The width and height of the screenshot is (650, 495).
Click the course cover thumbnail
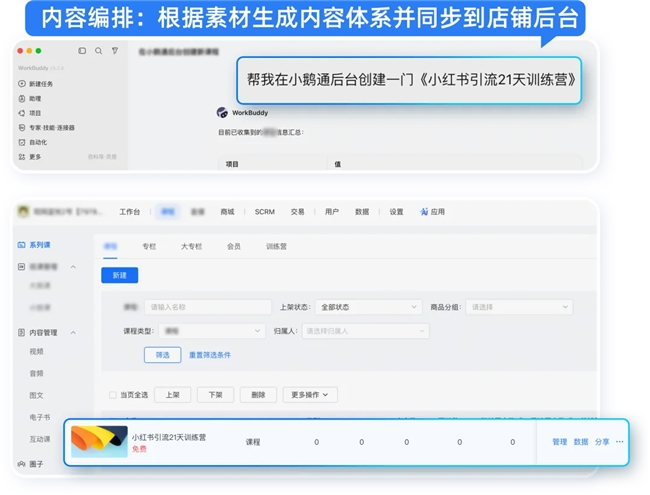pyautogui.click(x=99, y=442)
